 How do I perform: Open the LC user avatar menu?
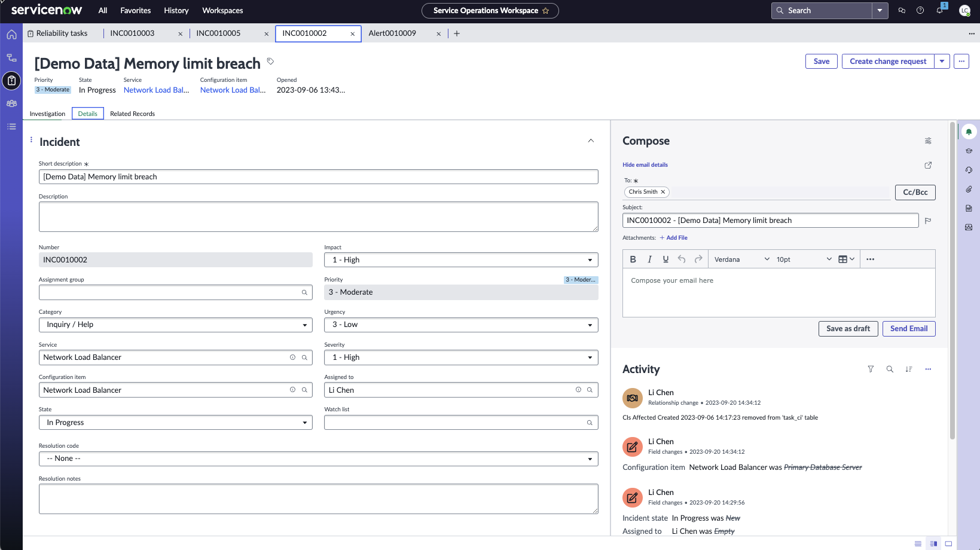[964, 11]
